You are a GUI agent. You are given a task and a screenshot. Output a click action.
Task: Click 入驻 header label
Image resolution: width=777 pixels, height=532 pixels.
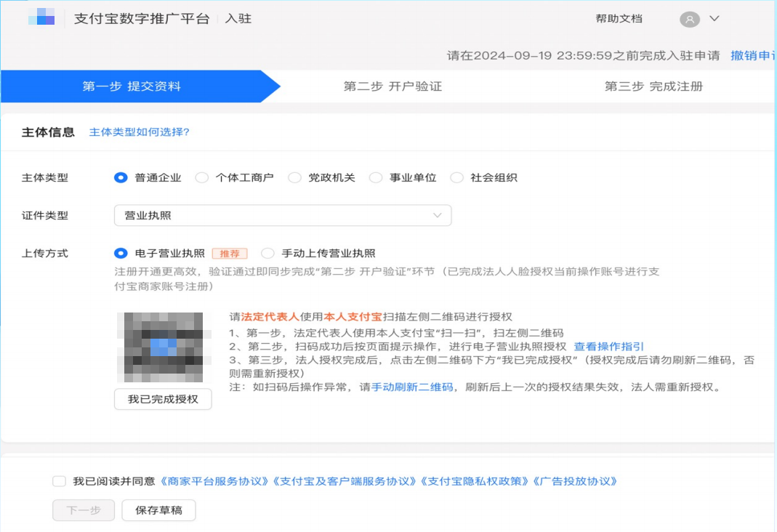click(x=238, y=19)
